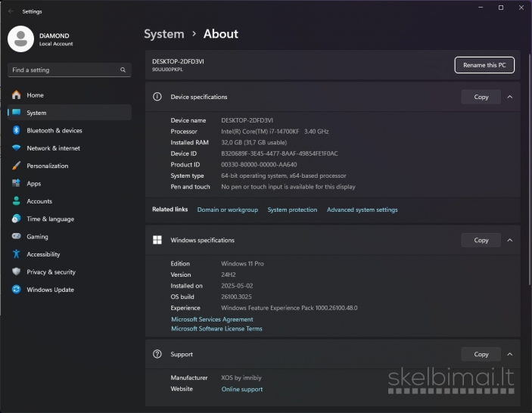Collapse the Windows specifications section

(509, 240)
